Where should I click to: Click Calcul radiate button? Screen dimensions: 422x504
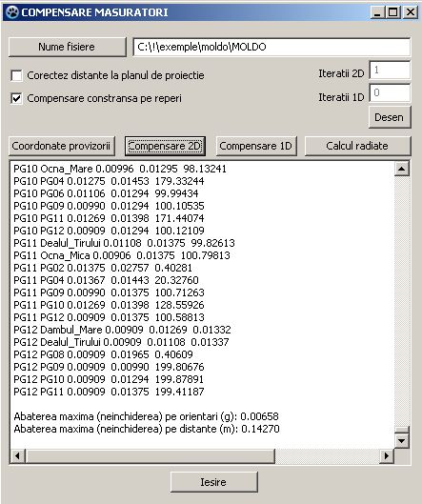357,146
